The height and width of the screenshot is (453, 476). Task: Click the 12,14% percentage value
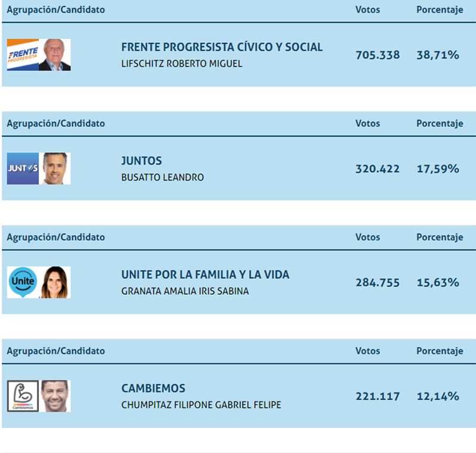[438, 397]
